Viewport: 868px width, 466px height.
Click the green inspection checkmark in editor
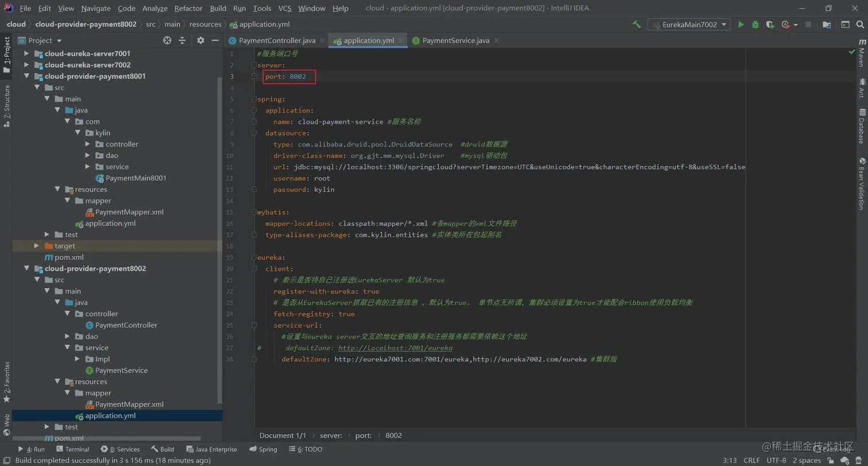coord(851,52)
